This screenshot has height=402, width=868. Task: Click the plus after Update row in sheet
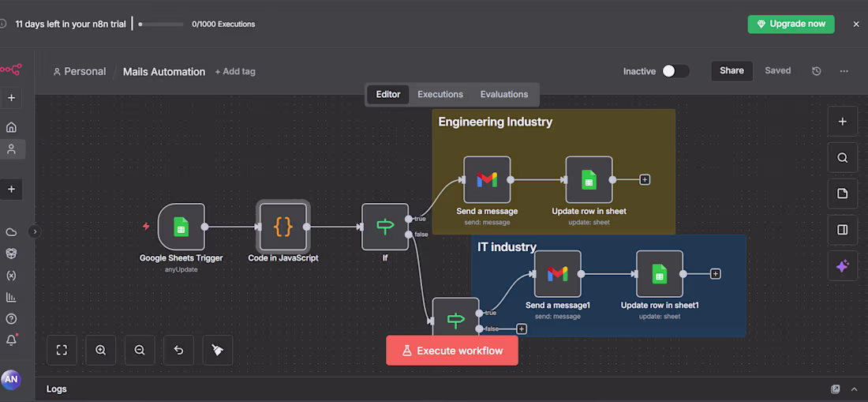tap(645, 179)
